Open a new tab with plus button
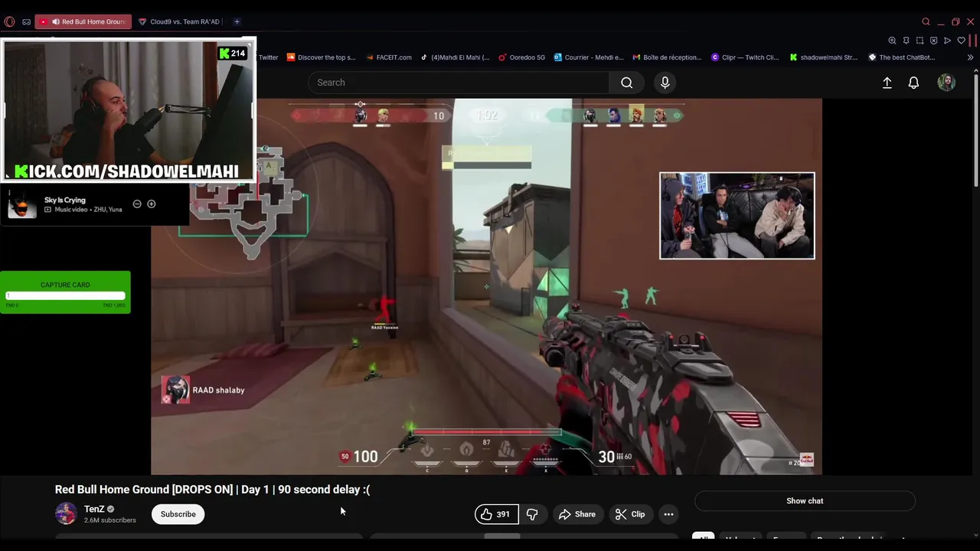980x551 pixels. (237, 21)
